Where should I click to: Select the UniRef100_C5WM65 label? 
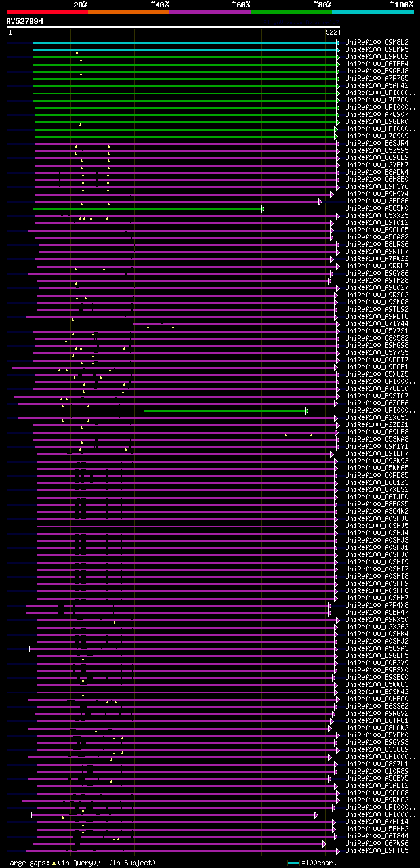click(377, 468)
